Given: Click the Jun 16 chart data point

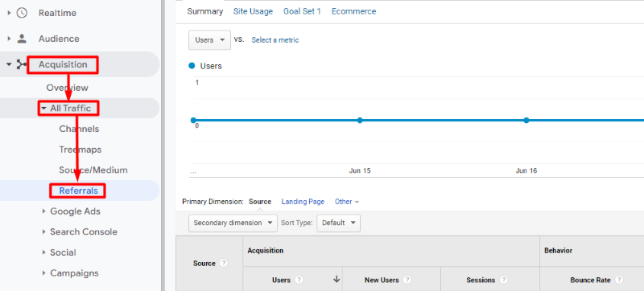Looking at the screenshot, I should [526, 120].
